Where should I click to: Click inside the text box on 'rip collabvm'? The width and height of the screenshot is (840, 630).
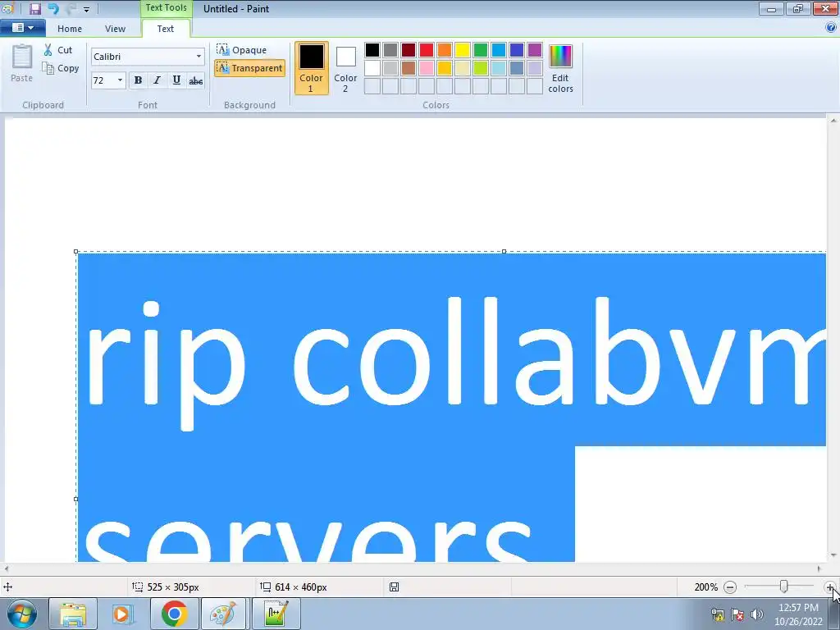(457, 364)
